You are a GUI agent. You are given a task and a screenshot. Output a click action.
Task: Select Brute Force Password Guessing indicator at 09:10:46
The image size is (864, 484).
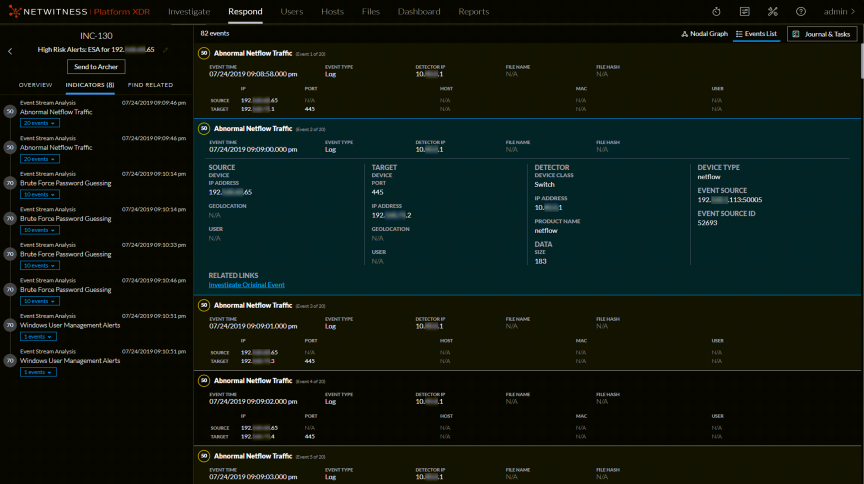(x=66, y=289)
